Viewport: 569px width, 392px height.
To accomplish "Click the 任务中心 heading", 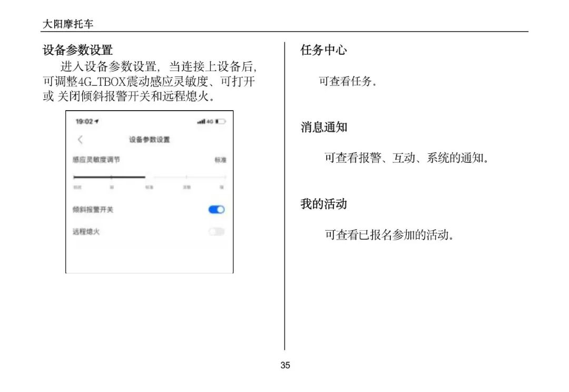I will (323, 51).
